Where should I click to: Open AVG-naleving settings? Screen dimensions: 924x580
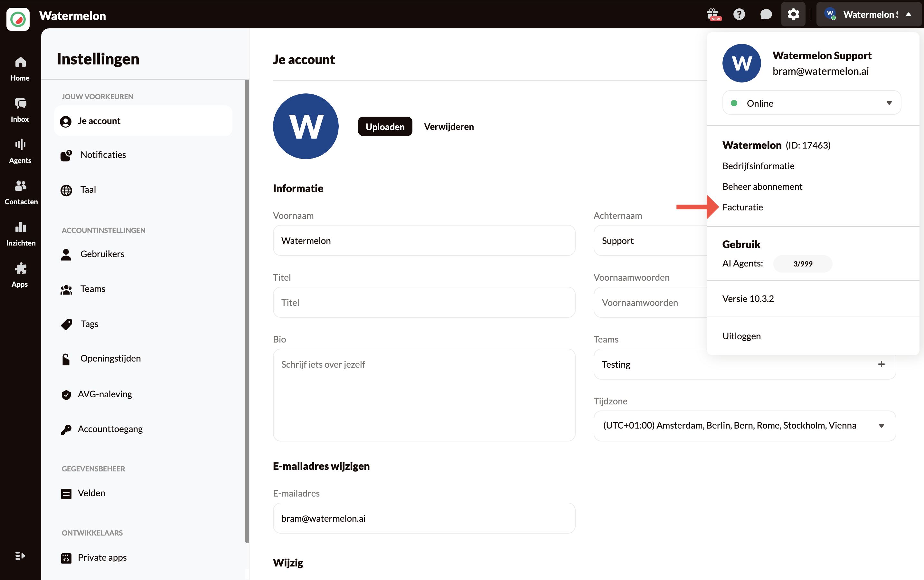pos(143,394)
